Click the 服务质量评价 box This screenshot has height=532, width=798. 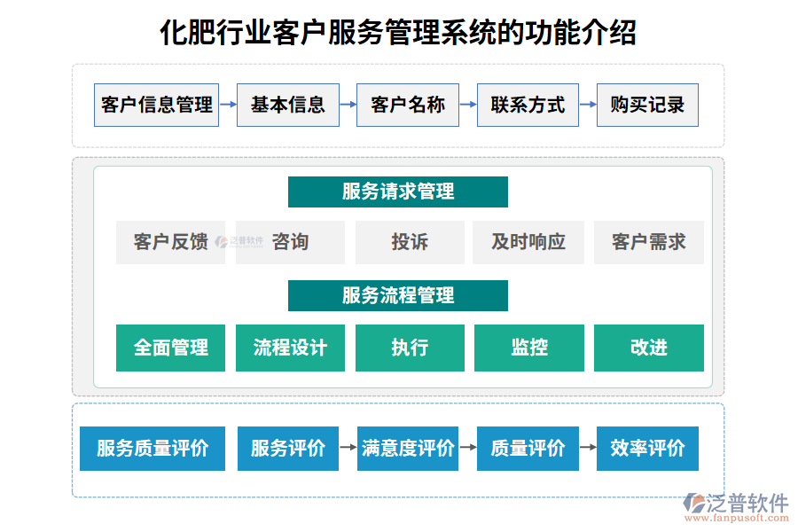(152, 449)
